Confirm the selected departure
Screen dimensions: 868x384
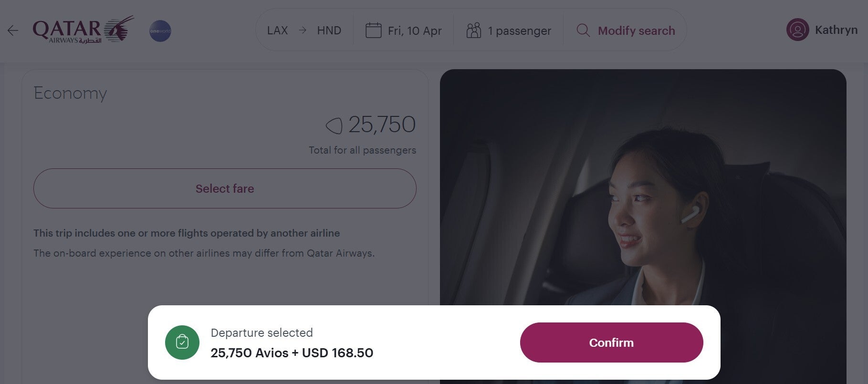click(611, 342)
